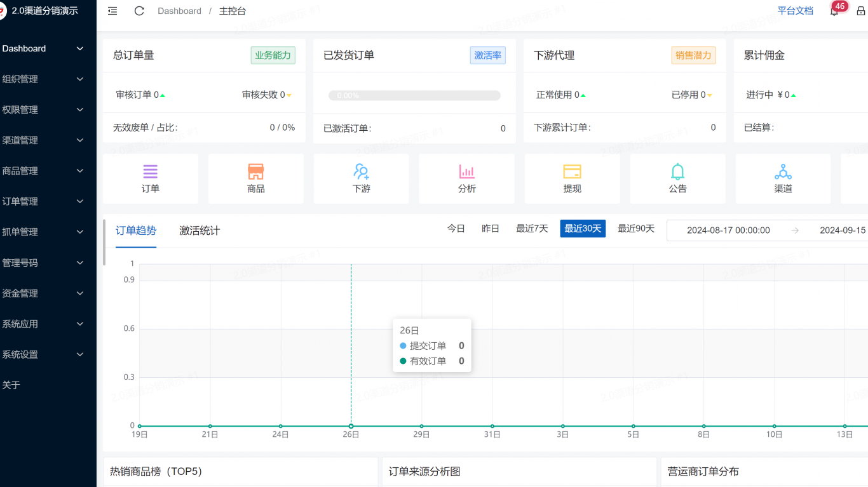Click the green arrow beside 正常使用 0
The image size is (868, 487).
click(583, 95)
